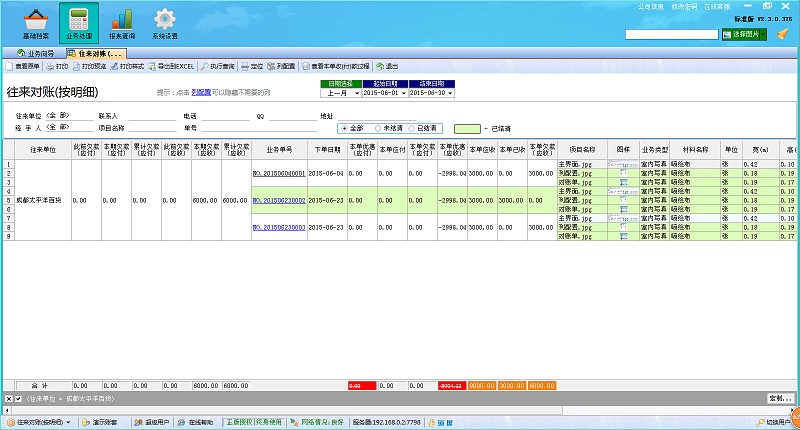Click 导出到EXCEL in the toolbar
800x430 pixels.
tap(172, 66)
